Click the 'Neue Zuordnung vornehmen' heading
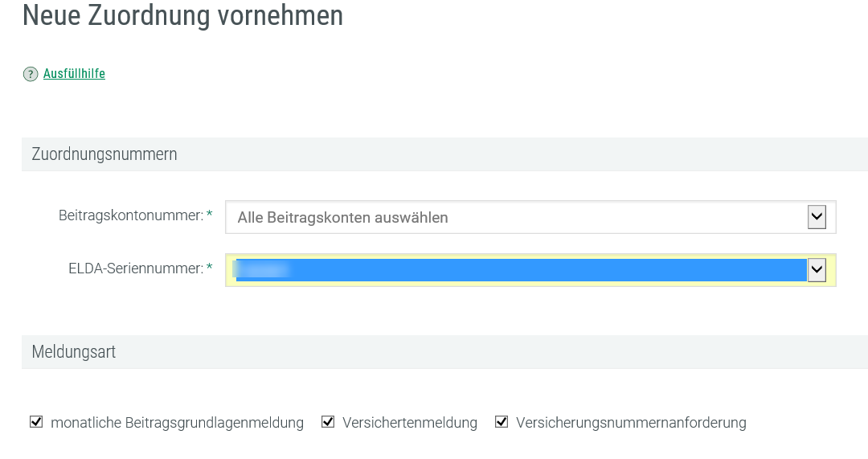 coord(182,15)
